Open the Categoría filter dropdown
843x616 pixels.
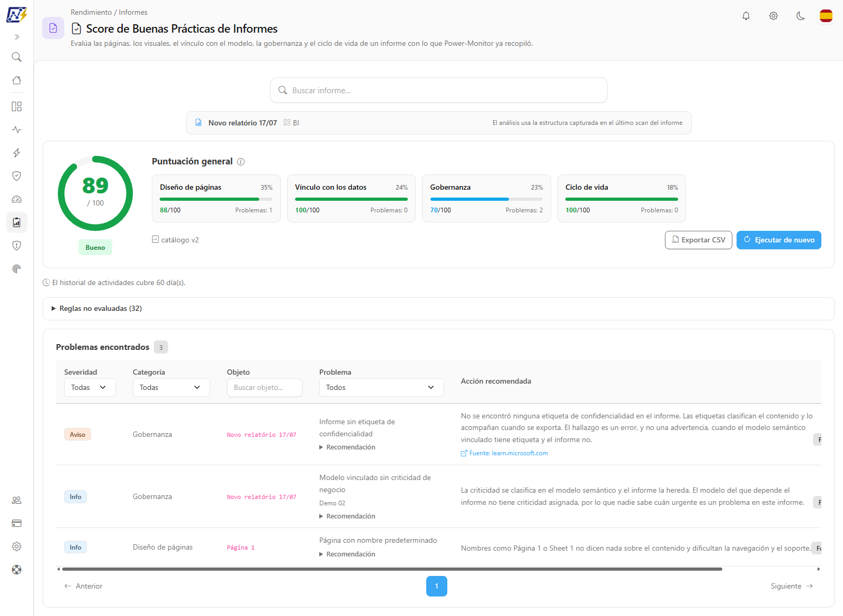coord(171,387)
